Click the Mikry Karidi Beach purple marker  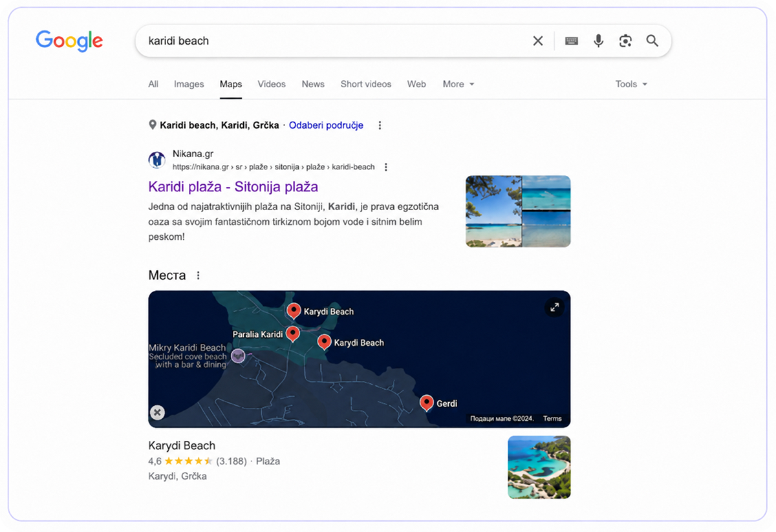(238, 356)
